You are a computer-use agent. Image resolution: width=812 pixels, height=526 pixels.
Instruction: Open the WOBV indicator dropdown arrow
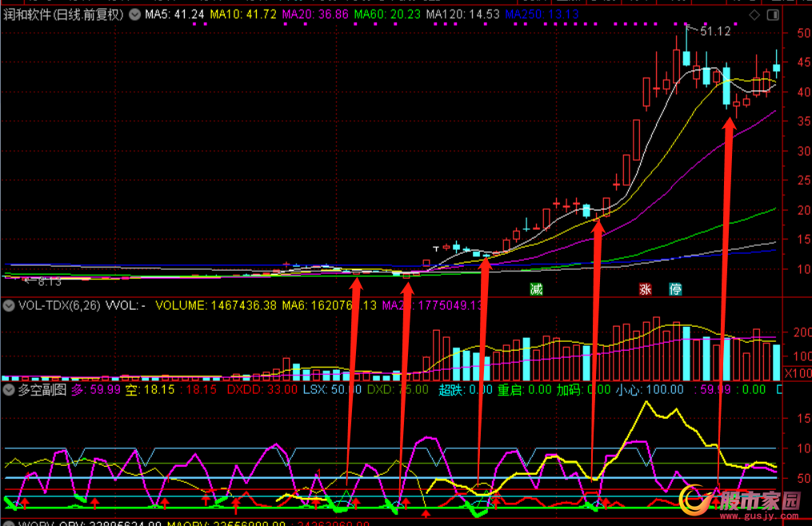[x=8, y=524]
